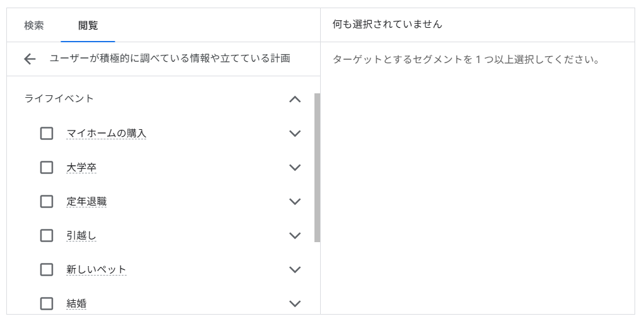Toggle the 結婚 checkbox
Viewport: 644px width, 326px height.
point(47,304)
